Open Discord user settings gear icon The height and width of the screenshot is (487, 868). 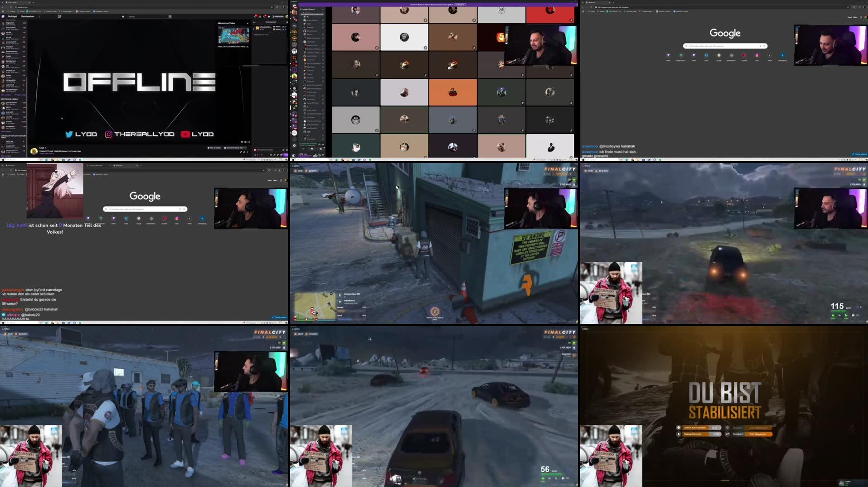click(x=323, y=155)
